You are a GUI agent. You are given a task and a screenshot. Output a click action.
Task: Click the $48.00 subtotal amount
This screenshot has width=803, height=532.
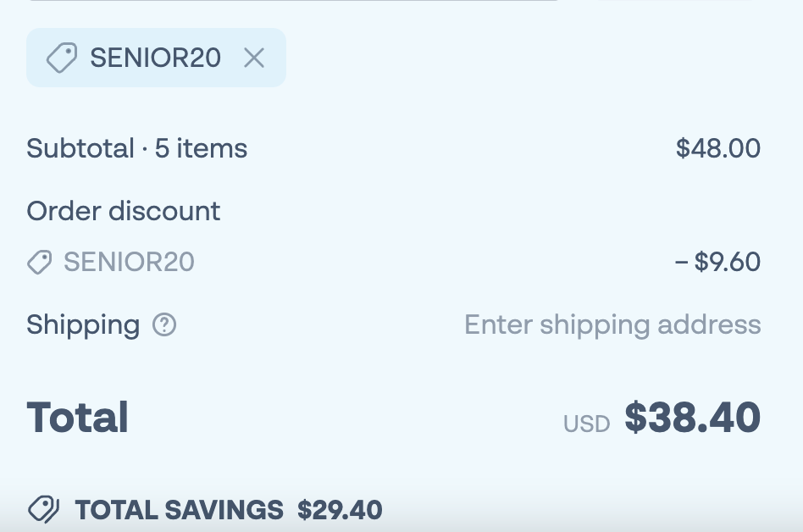coord(718,149)
